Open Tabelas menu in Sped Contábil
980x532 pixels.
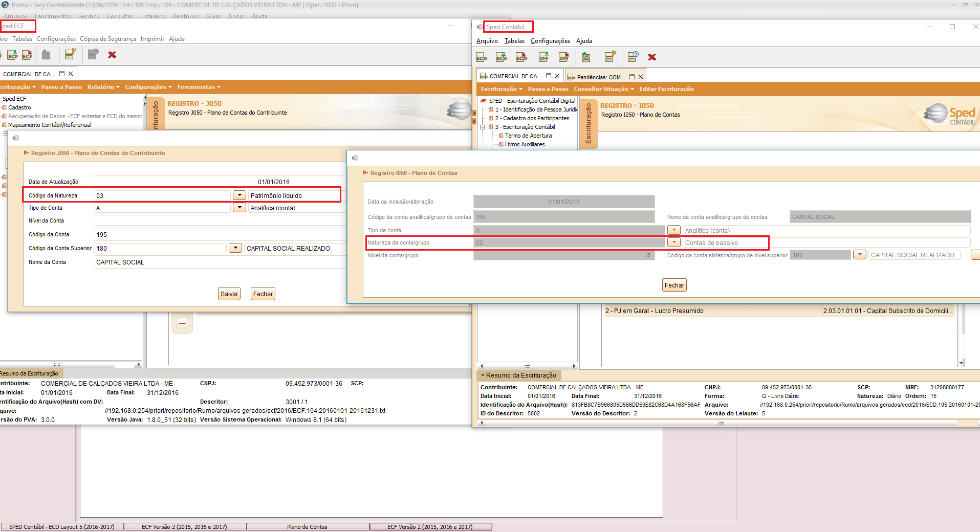pyautogui.click(x=514, y=41)
